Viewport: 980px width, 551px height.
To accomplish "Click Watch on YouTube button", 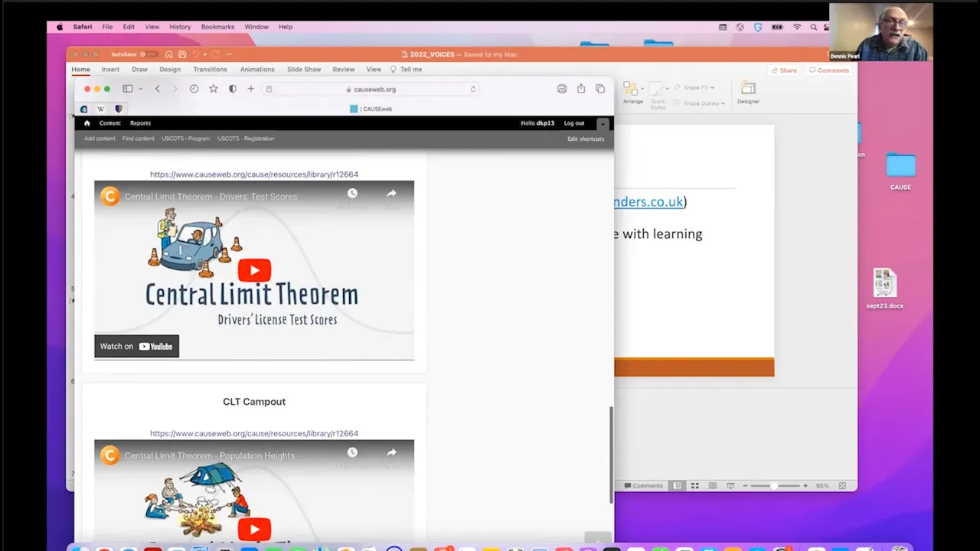I will (137, 346).
